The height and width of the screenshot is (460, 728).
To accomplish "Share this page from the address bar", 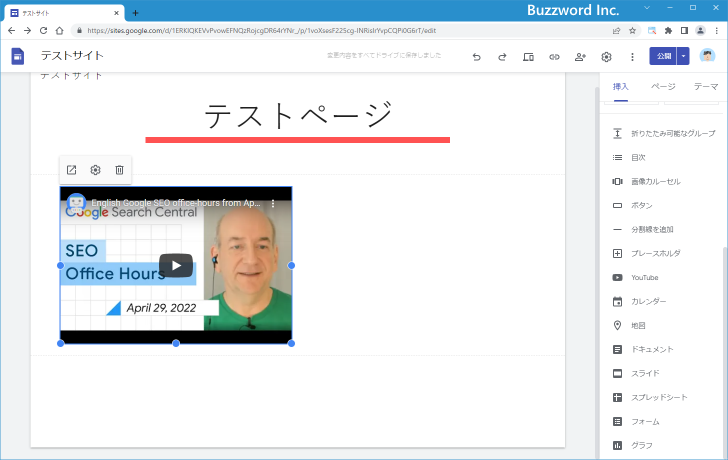I will 617,31.
